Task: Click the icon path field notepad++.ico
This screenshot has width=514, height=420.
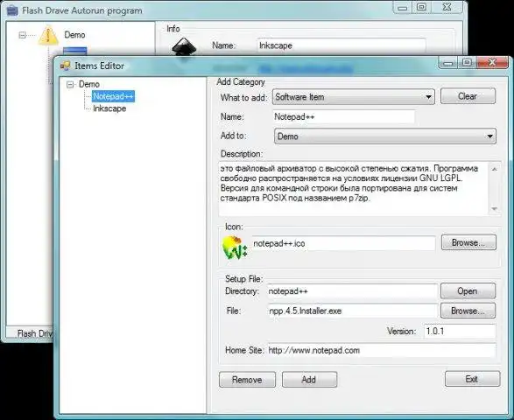Action: coord(343,243)
